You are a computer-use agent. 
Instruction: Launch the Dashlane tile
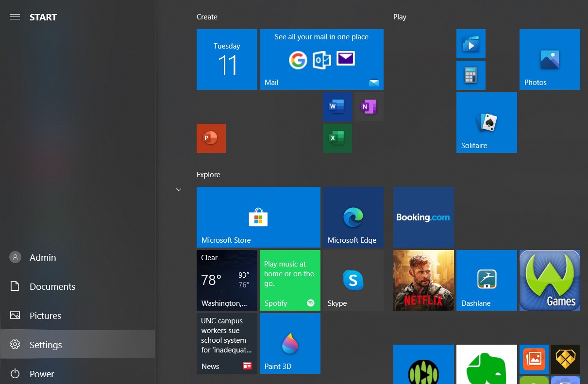click(x=487, y=280)
